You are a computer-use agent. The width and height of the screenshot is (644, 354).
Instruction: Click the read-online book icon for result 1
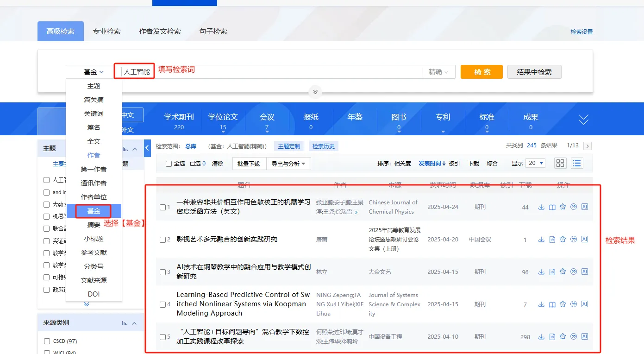552,207
